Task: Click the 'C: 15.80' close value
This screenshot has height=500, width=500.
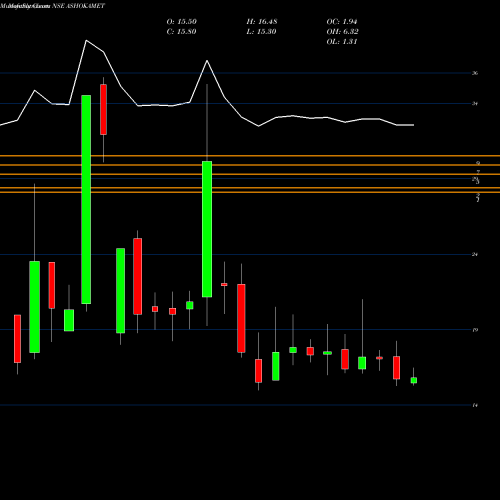Action: pyautogui.click(x=181, y=32)
